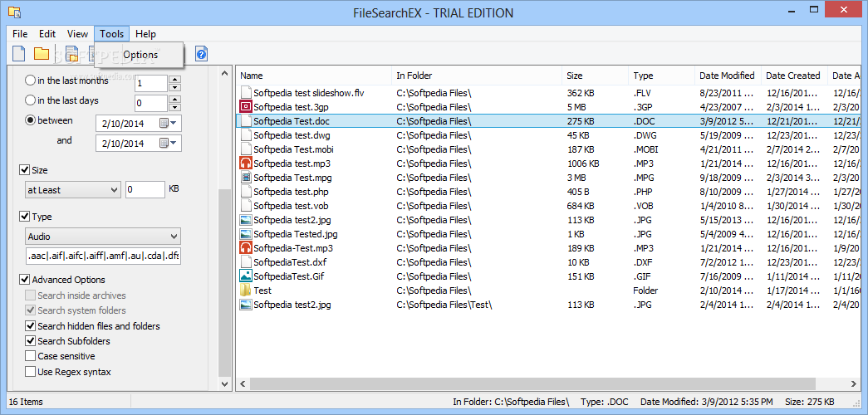The image size is (868, 415).
Task: Select the 'in the last days' radio button
Action: click(31, 100)
